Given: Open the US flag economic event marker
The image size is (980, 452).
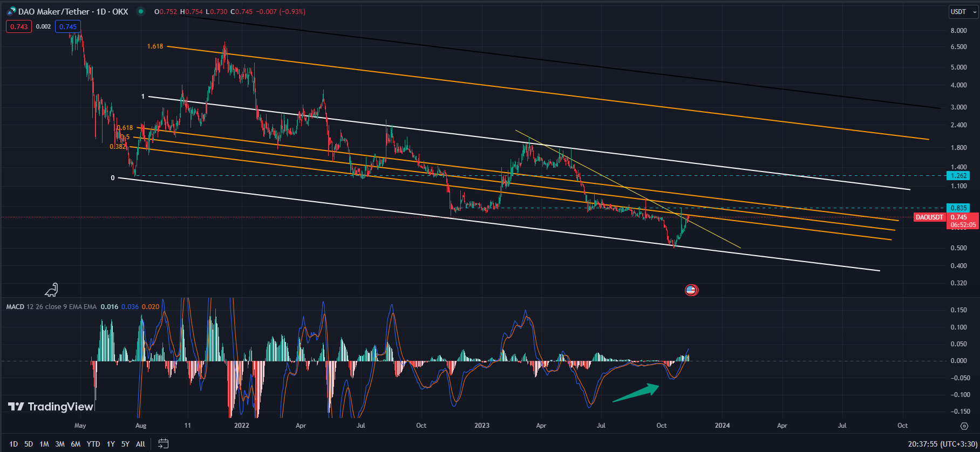Looking at the screenshot, I should pyautogui.click(x=691, y=290).
